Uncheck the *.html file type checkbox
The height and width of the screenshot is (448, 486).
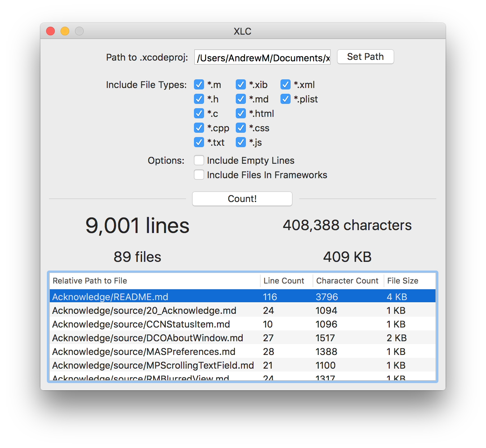click(x=241, y=113)
